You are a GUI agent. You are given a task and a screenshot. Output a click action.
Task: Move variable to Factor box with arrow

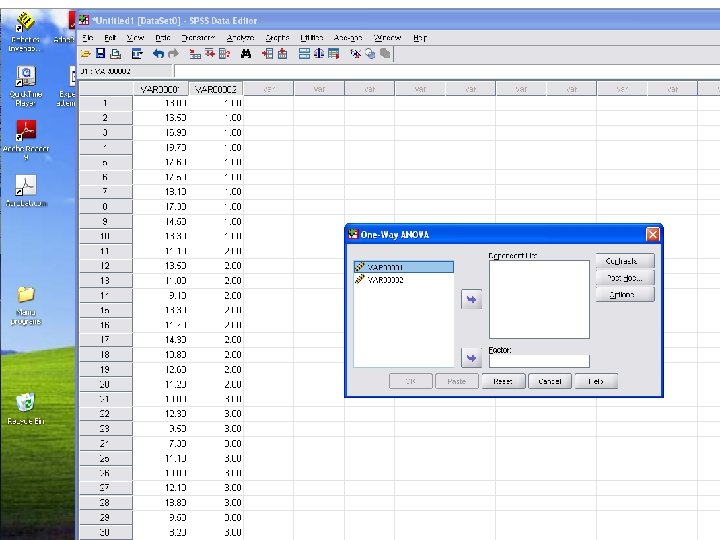[471, 358]
